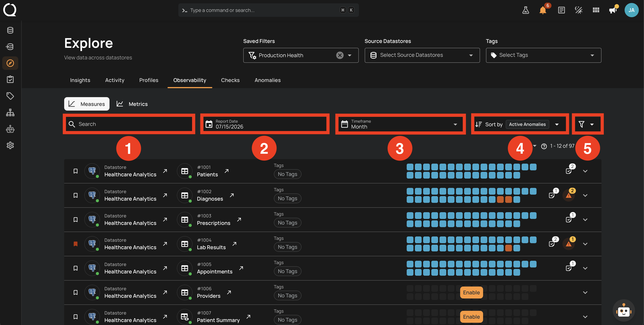Screen dimensions: 644x325
Task: Open the filter funnel dropdown
Action: pyautogui.click(x=587, y=124)
